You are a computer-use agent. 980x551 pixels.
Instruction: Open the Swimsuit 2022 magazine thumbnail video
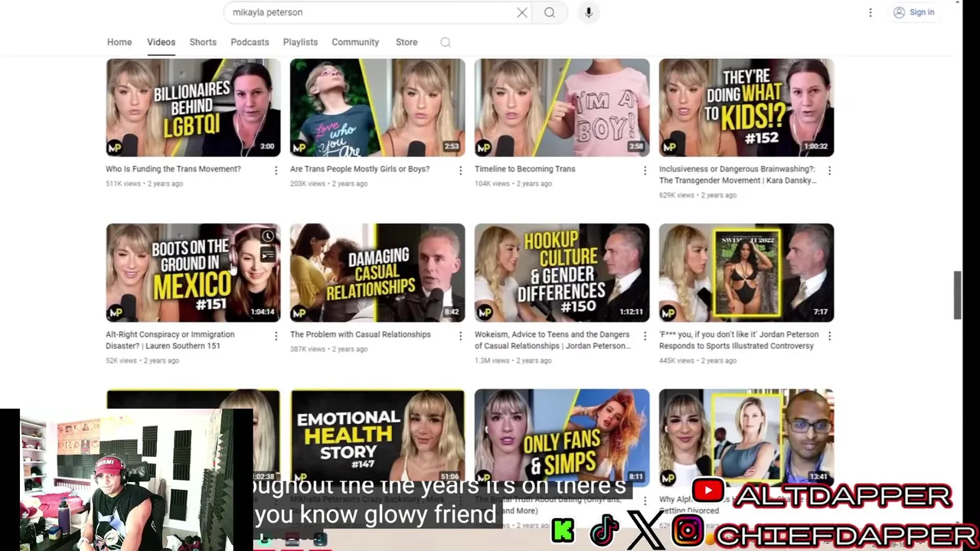[x=746, y=272]
